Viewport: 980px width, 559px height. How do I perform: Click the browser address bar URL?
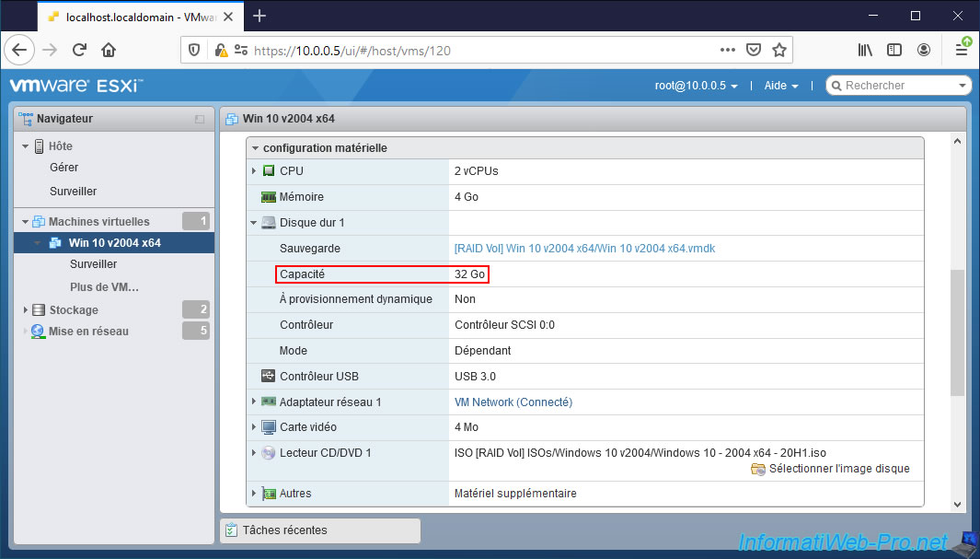point(352,51)
